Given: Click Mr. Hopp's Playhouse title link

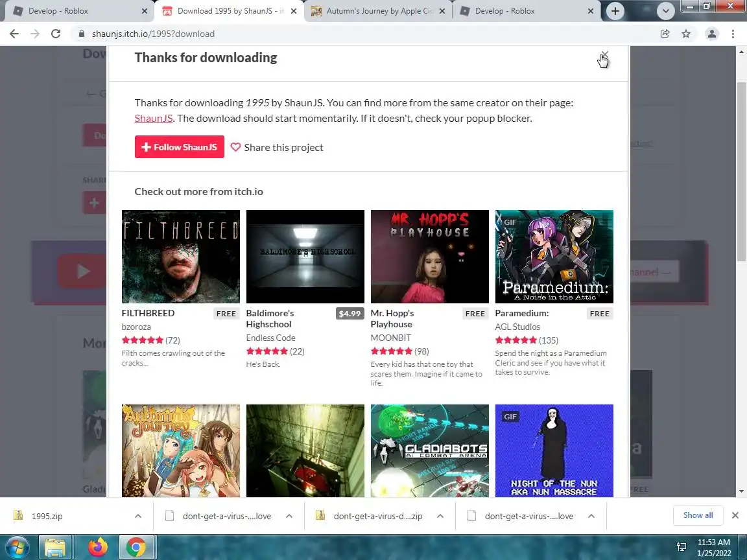Looking at the screenshot, I should [392, 319].
